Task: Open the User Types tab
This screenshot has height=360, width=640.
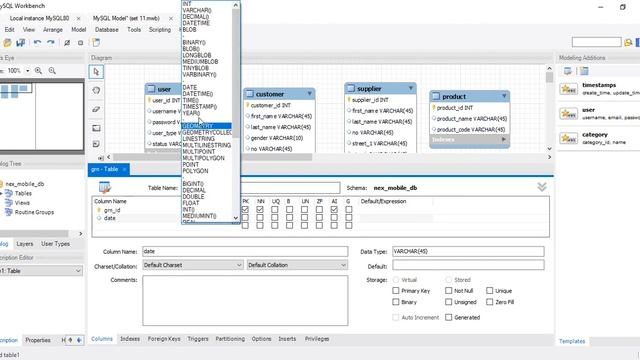Action: tap(55, 244)
